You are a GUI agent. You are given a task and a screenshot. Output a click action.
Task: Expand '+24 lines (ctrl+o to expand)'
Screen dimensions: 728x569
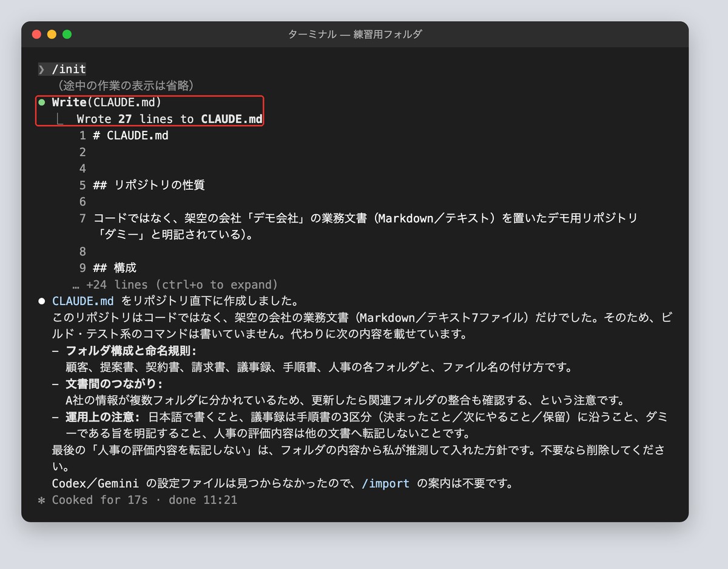pyautogui.click(x=175, y=284)
